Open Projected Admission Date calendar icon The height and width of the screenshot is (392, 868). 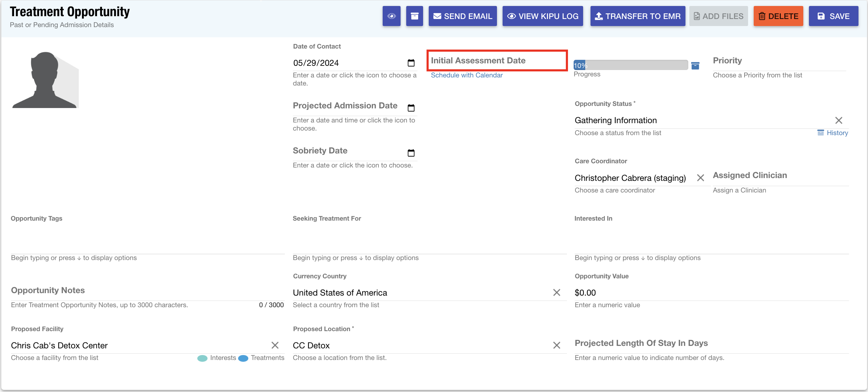click(411, 108)
